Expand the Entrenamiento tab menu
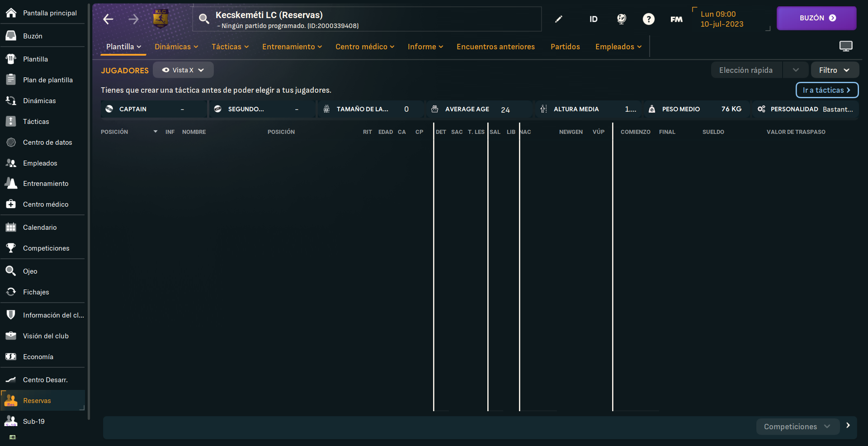Image resolution: width=868 pixels, height=446 pixels. click(x=292, y=47)
